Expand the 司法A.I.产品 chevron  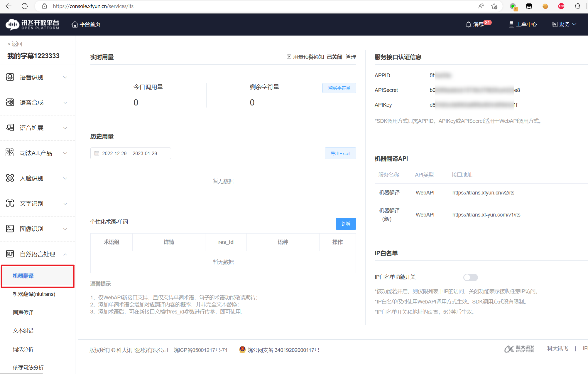65,153
